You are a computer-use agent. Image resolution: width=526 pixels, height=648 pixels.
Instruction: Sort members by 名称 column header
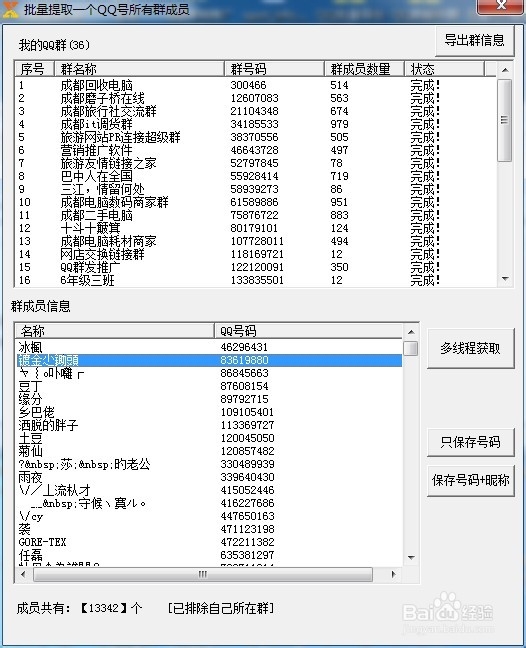click(x=115, y=331)
